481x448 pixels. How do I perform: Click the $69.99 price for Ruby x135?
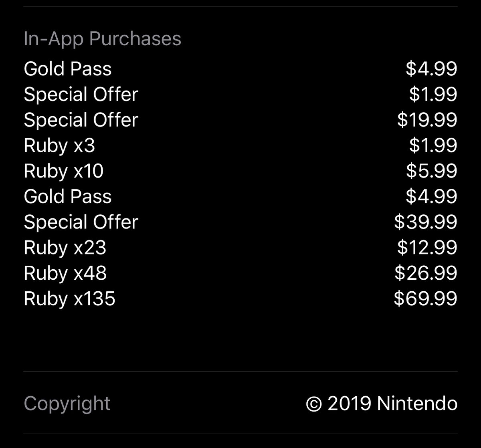click(x=425, y=299)
